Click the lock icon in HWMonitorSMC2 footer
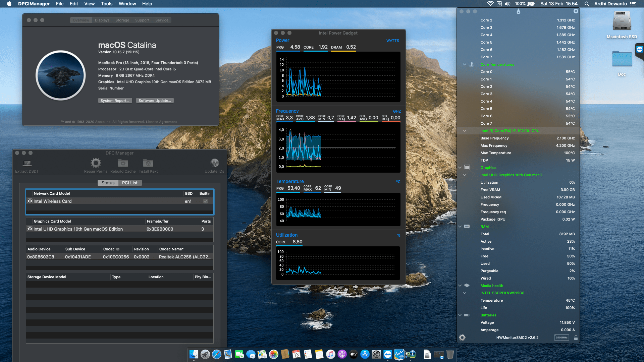Image resolution: width=644 pixels, height=362 pixels. 576,338
